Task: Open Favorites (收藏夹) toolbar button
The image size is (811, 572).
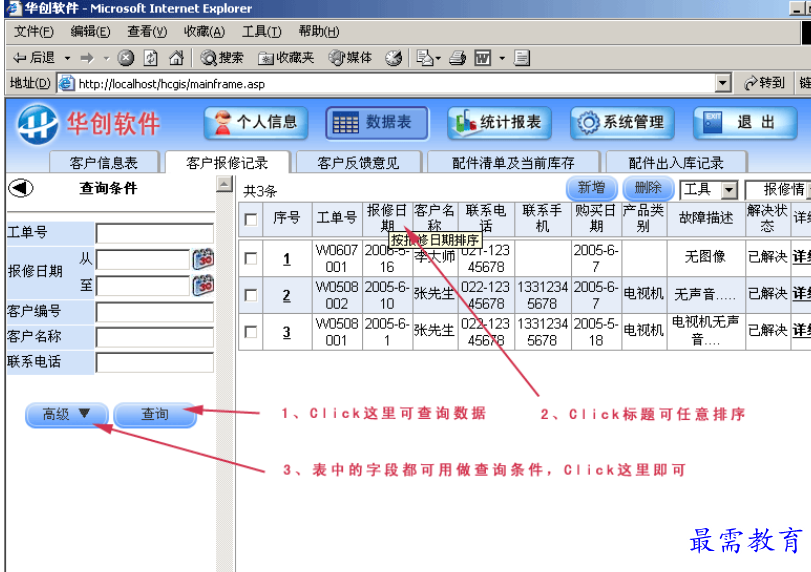Action: [287, 58]
